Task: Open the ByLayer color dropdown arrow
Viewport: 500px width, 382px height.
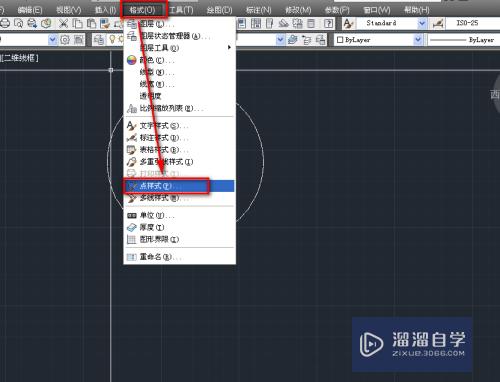Action: (418, 40)
